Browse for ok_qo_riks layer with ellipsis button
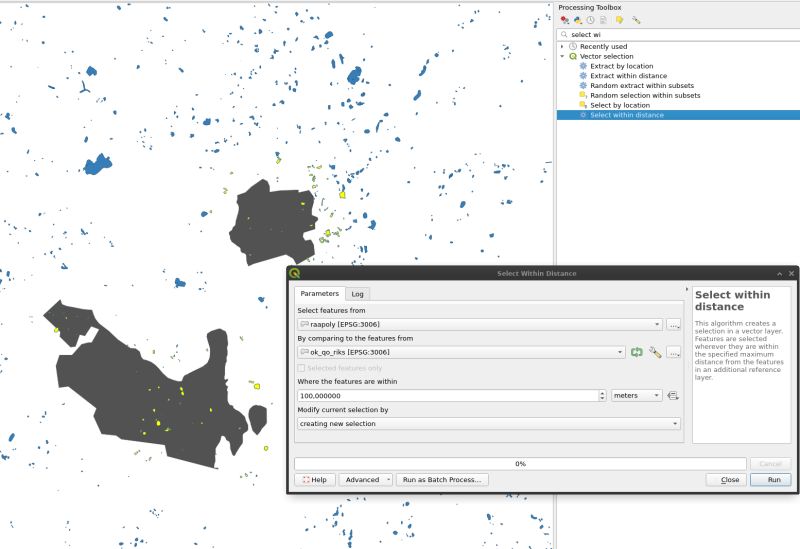 pos(673,353)
